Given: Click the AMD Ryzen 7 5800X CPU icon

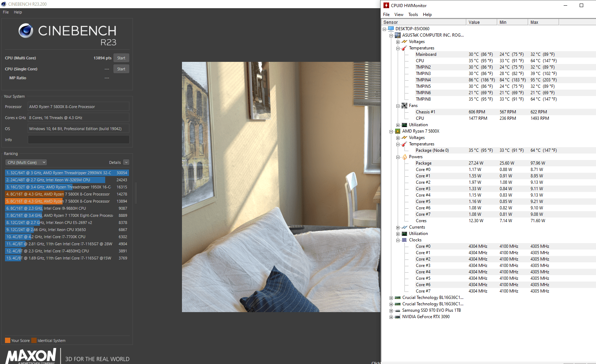Looking at the screenshot, I should coord(398,131).
